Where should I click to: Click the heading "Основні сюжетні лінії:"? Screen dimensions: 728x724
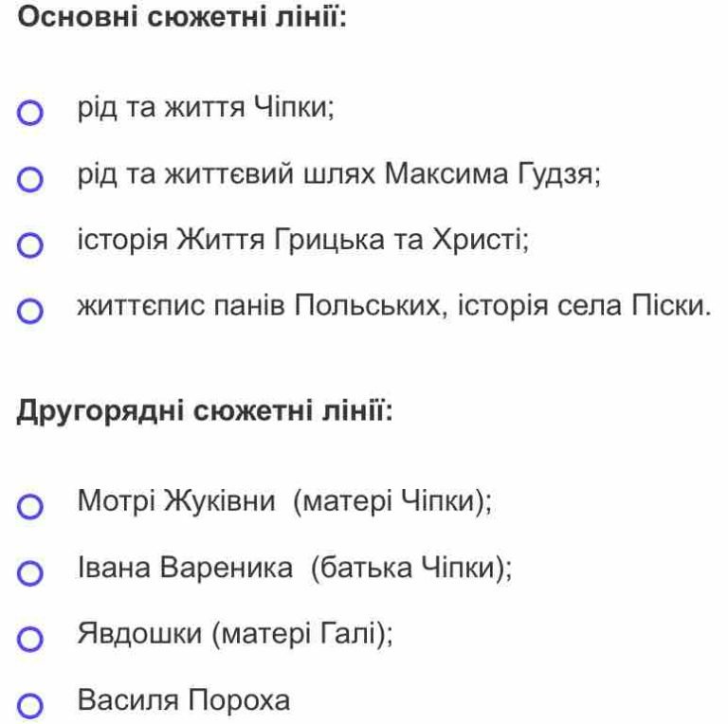[182, 17]
